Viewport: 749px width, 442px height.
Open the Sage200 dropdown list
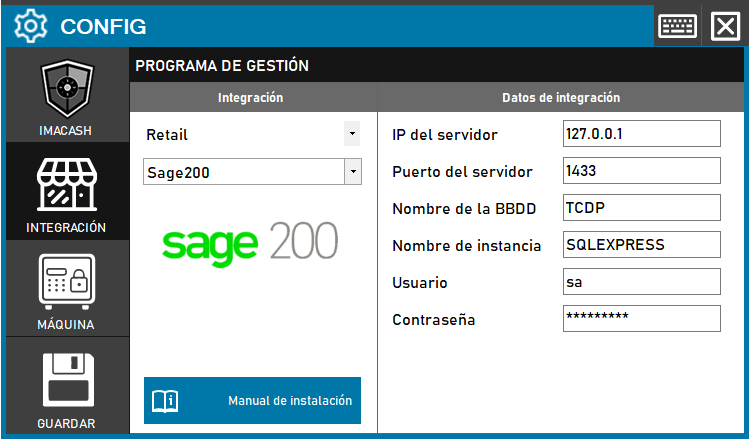point(352,171)
